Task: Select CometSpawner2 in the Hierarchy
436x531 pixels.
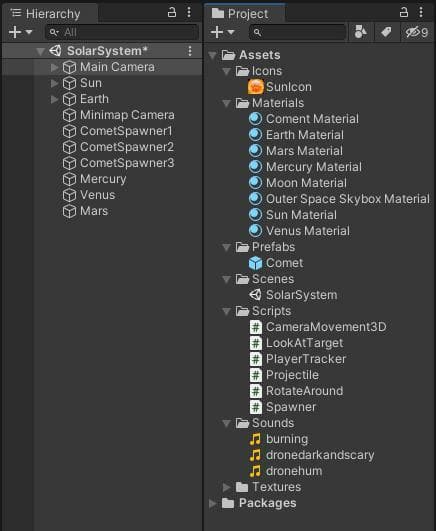Action: tap(127, 147)
